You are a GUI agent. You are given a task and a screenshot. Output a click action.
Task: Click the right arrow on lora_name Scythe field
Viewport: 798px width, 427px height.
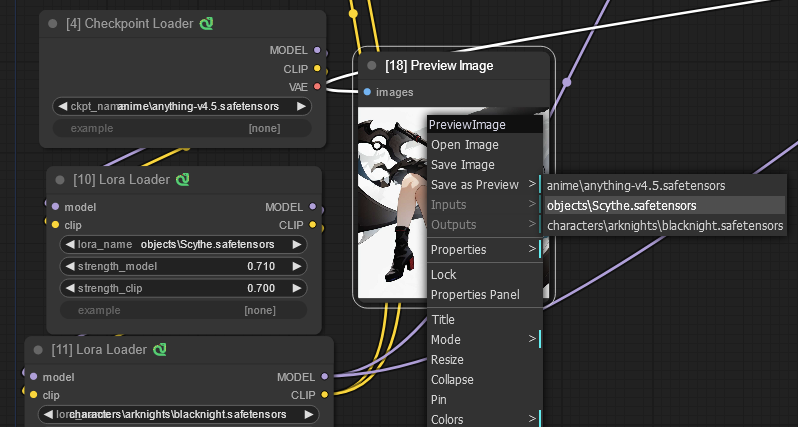click(x=296, y=243)
